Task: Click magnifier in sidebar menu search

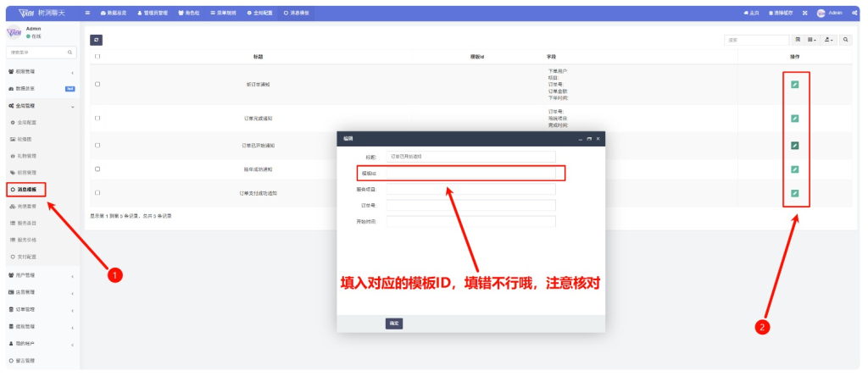Action: point(70,53)
